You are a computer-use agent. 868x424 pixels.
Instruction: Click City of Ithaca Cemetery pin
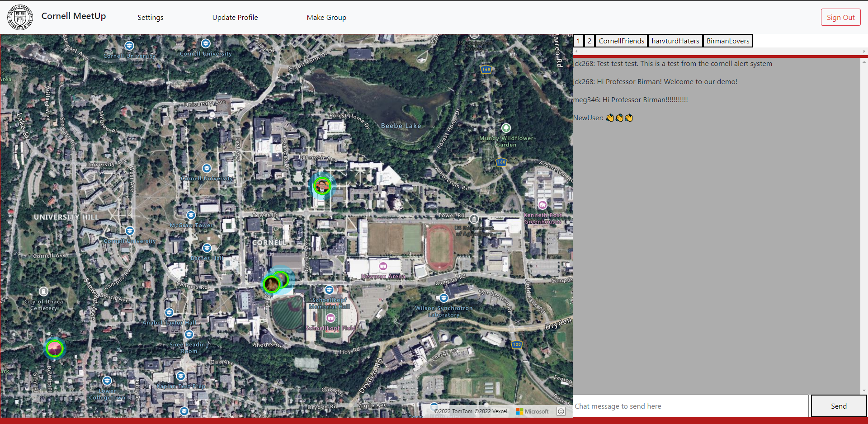[43, 291]
